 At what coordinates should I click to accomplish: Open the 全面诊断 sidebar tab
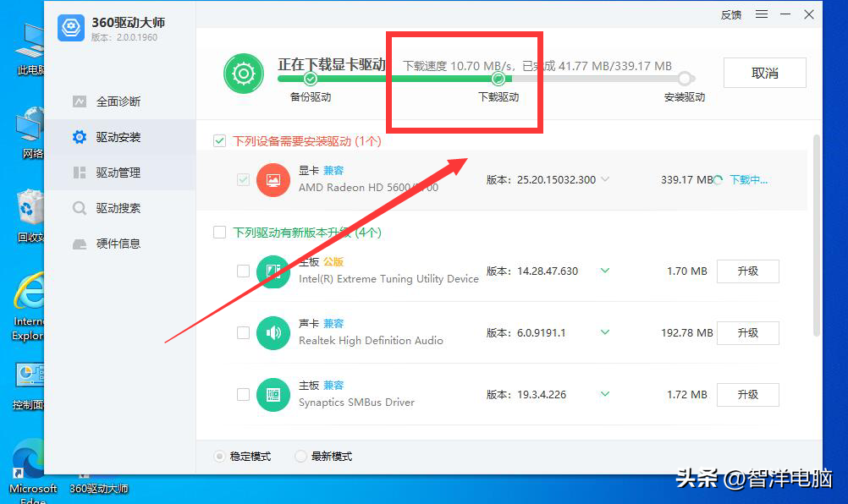(x=120, y=101)
